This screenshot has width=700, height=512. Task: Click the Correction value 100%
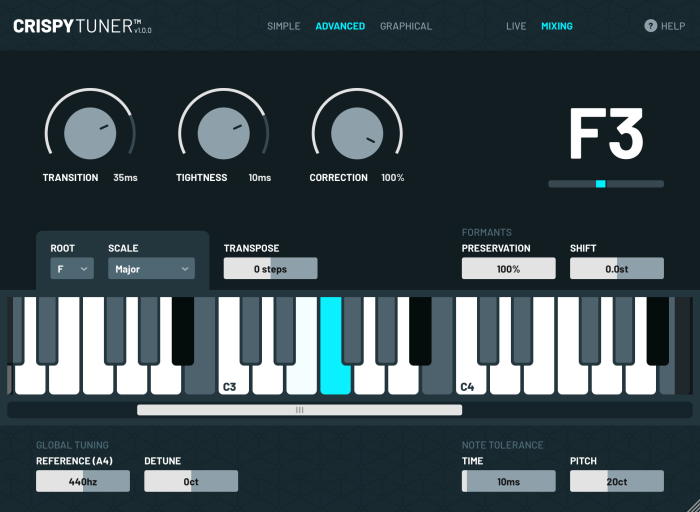click(x=393, y=178)
